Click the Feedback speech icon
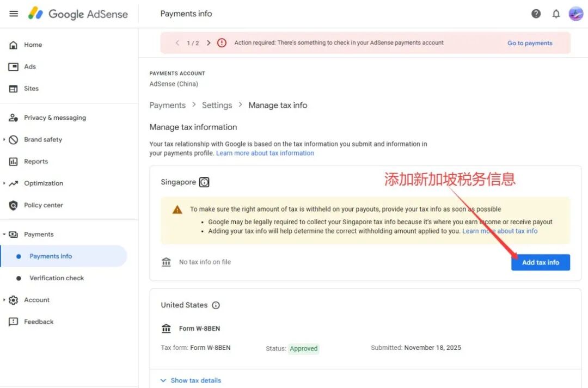Viewport: 588px width, 388px height. click(13, 322)
